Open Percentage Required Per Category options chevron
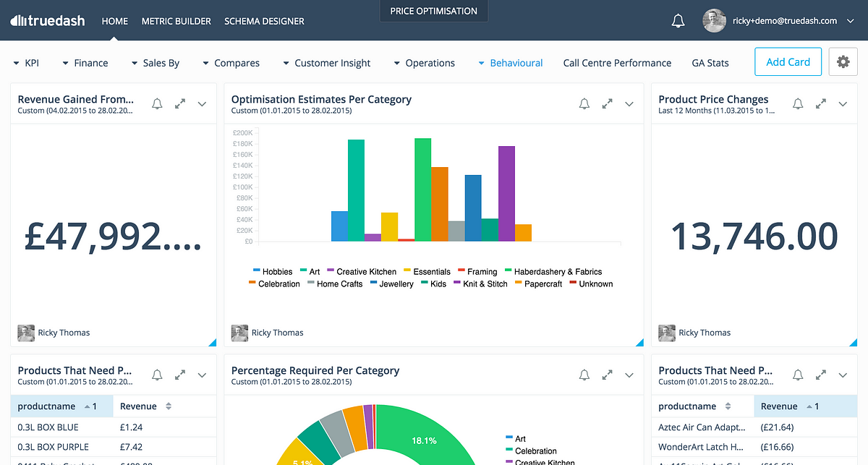The image size is (868, 465). click(629, 375)
